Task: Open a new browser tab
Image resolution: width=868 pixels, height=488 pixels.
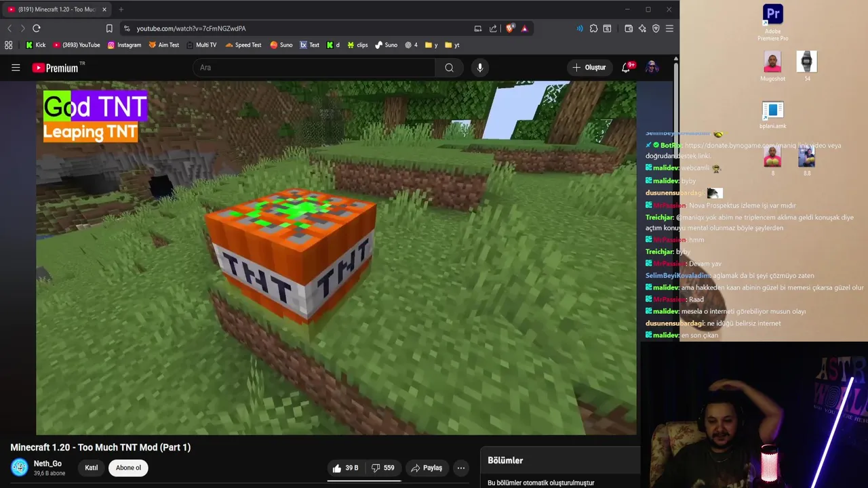Action: point(121,9)
